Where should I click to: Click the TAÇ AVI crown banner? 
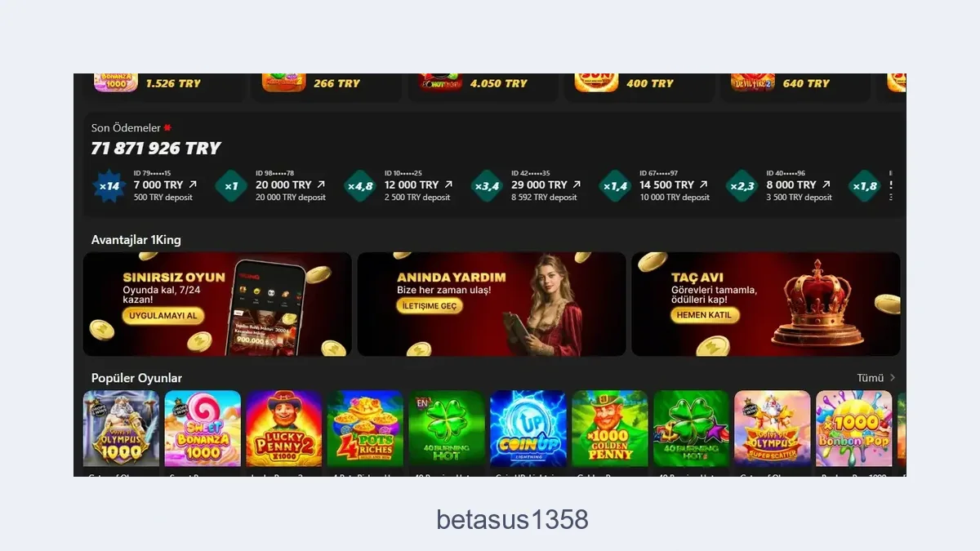click(765, 304)
